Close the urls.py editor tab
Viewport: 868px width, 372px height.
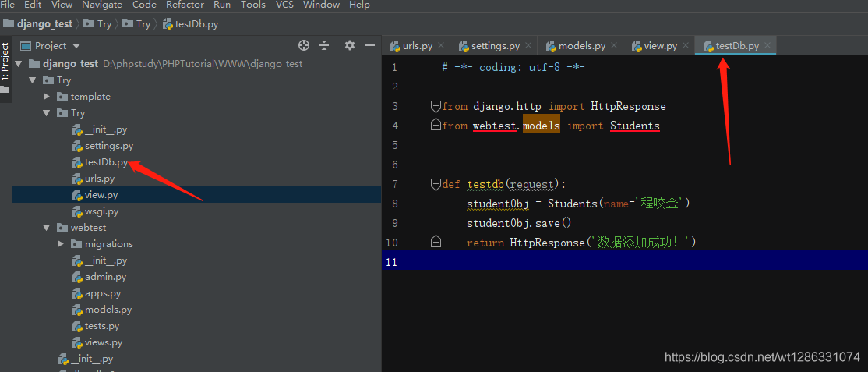click(x=441, y=46)
